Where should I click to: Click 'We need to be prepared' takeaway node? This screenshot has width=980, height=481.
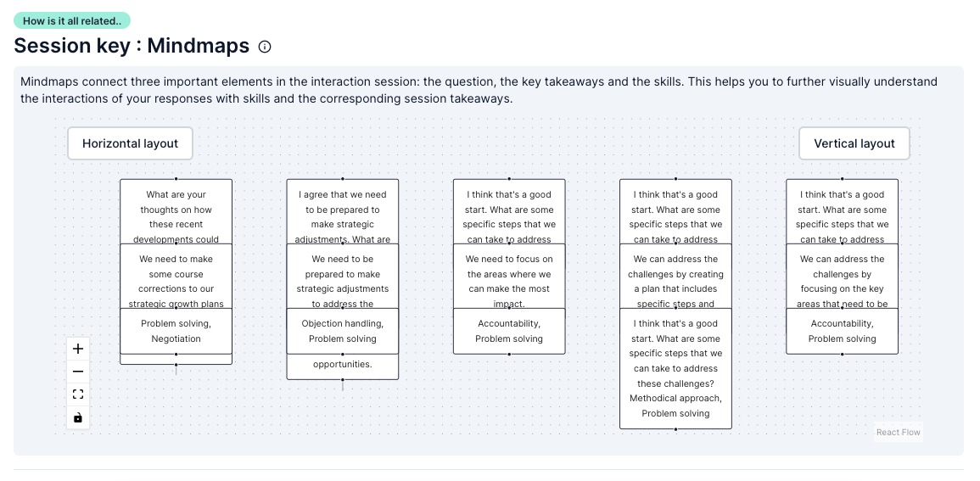[342, 276]
